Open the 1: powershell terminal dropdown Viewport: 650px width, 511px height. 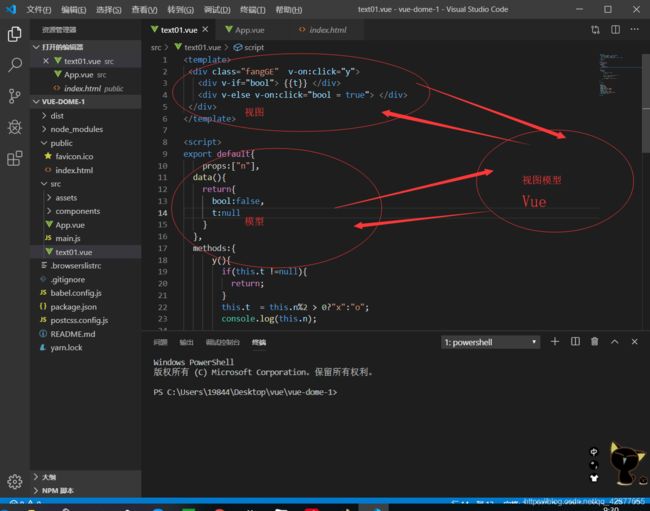tap(490, 342)
